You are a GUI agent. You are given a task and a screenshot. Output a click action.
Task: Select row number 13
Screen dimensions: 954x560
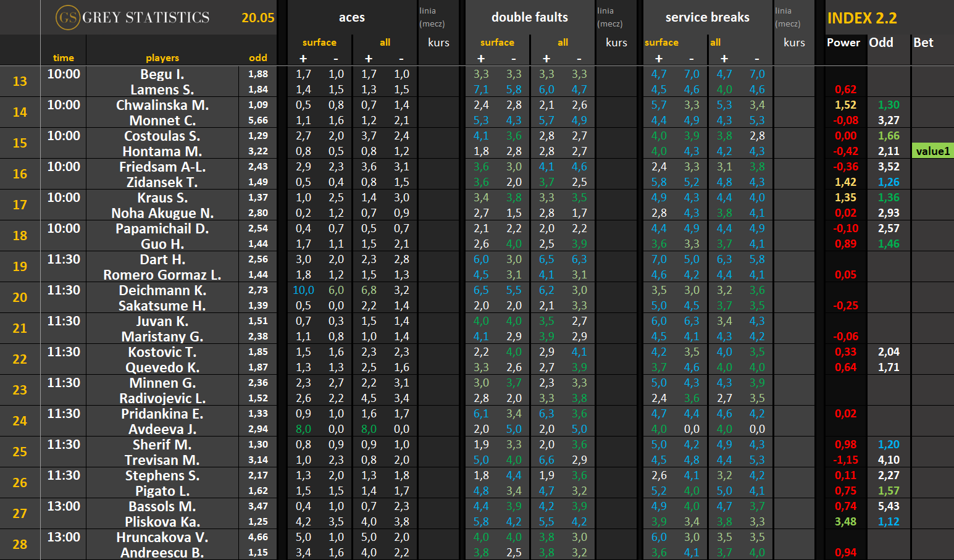20,81
